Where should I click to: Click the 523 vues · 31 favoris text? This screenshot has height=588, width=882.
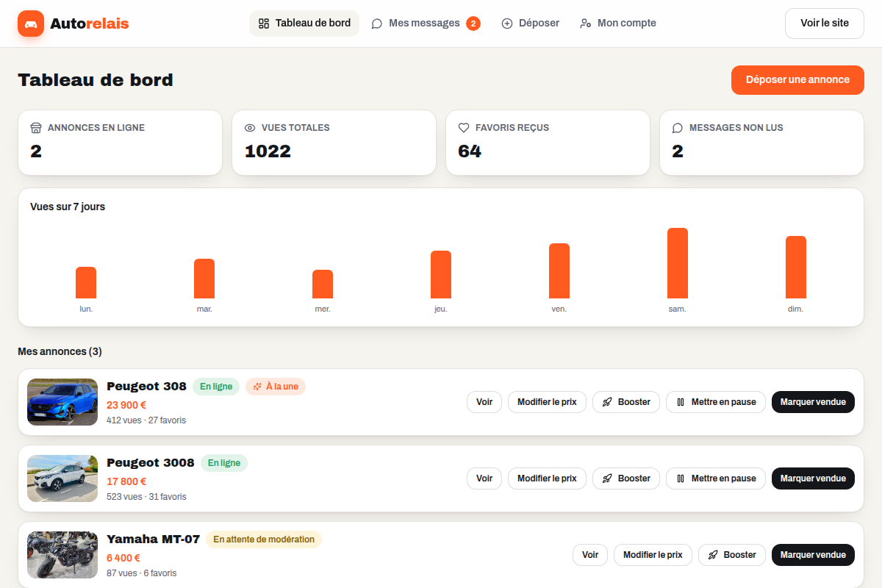point(146,497)
